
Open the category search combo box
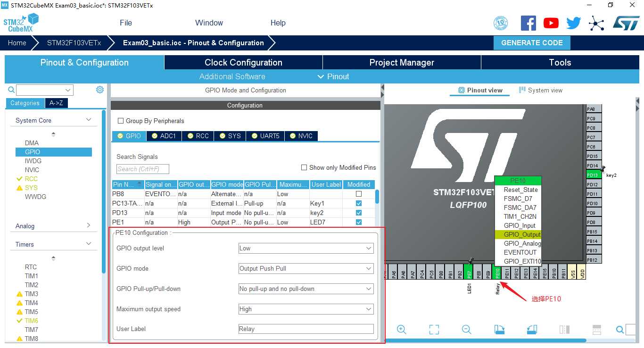pyautogui.click(x=45, y=90)
